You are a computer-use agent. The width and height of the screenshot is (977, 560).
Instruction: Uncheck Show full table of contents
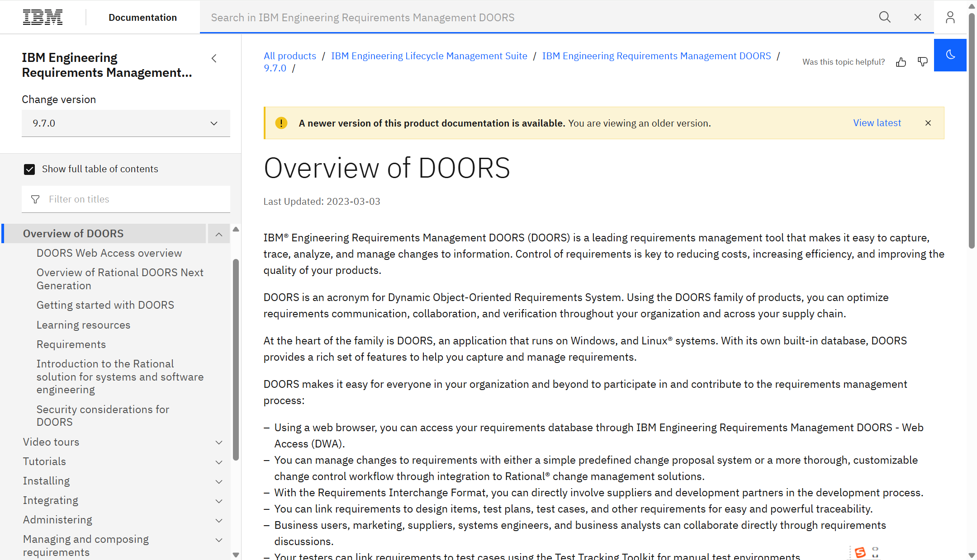pos(29,169)
